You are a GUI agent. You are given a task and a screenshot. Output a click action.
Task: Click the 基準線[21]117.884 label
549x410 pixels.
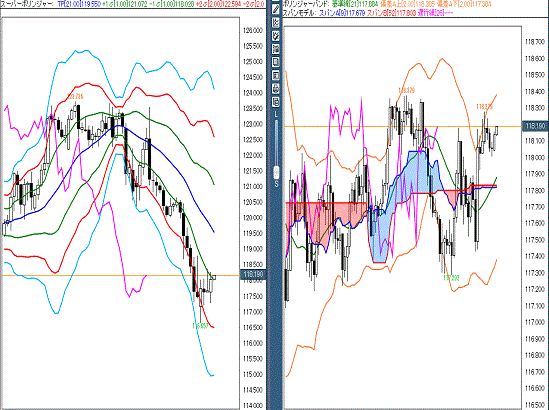pos(355,4)
